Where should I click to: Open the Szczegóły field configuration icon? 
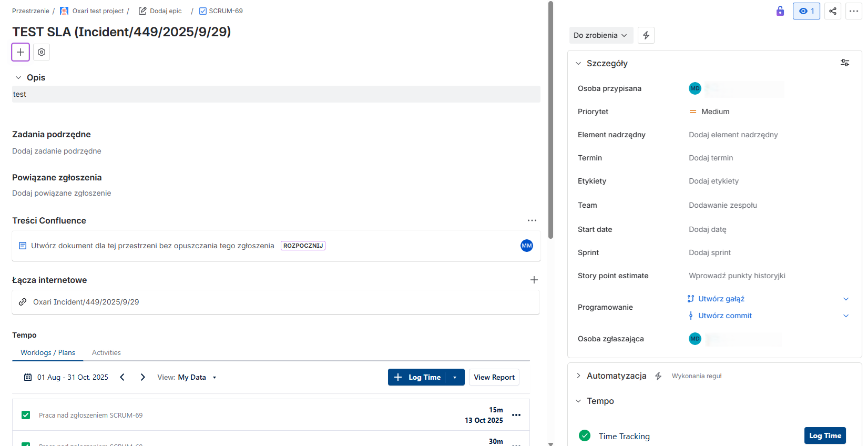[845, 63]
